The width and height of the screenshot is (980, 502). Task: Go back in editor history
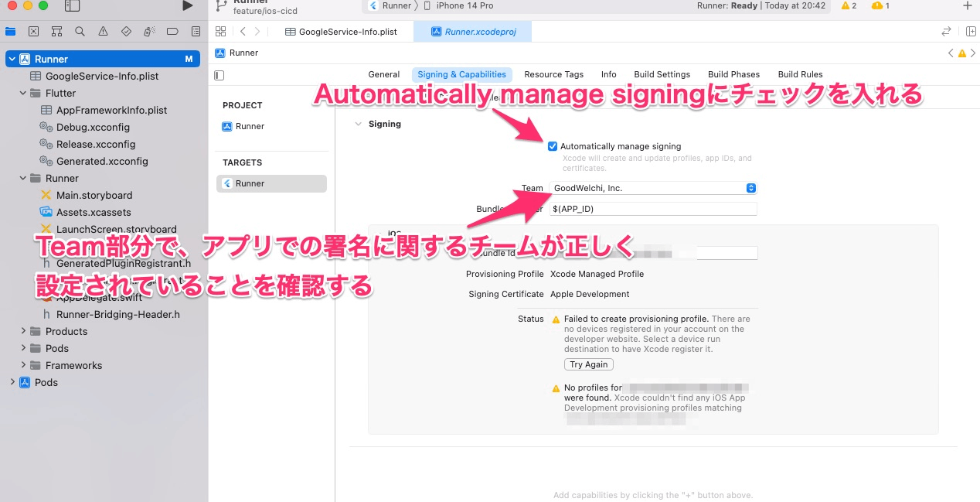tap(243, 32)
